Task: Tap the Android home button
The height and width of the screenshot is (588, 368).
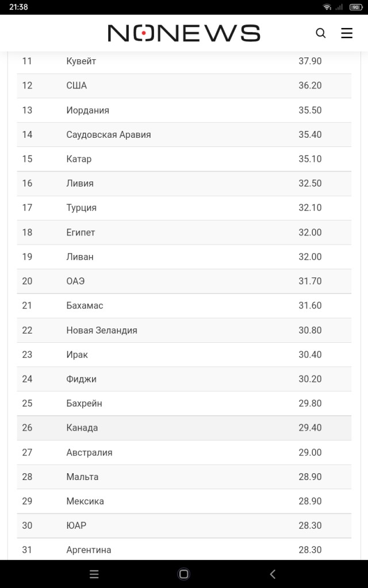Action: tap(183, 574)
